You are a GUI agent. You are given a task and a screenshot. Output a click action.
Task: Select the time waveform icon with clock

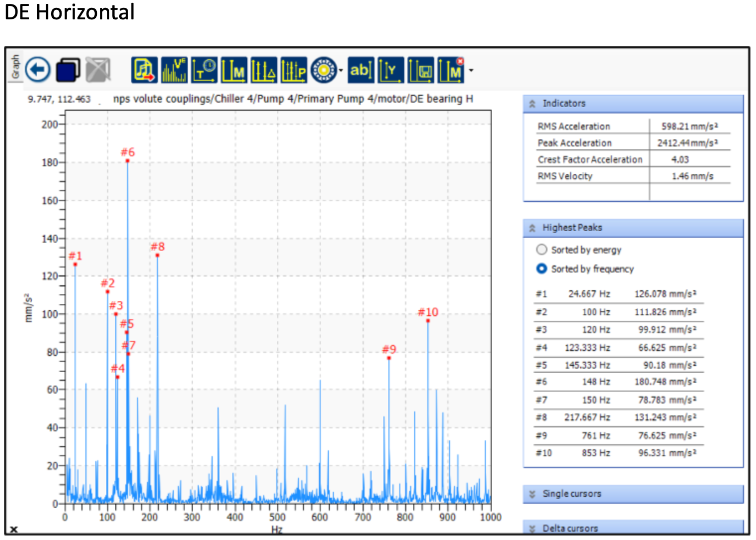click(x=204, y=70)
